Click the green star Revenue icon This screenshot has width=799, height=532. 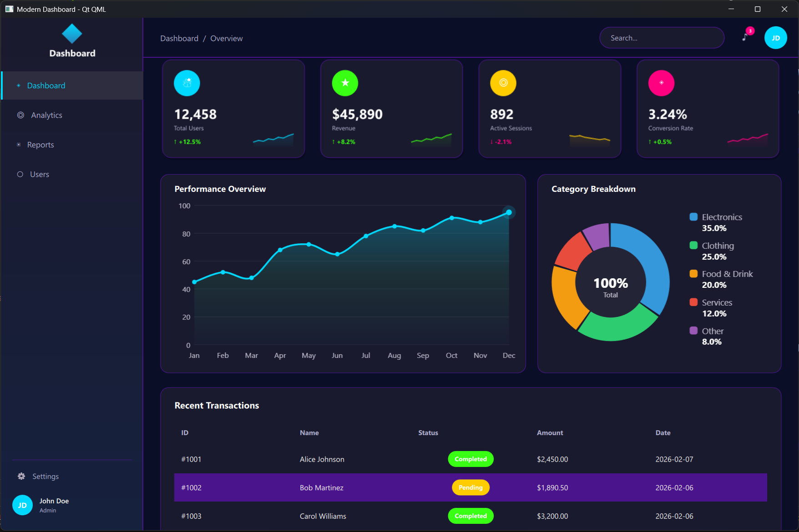click(x=345, y=83)
